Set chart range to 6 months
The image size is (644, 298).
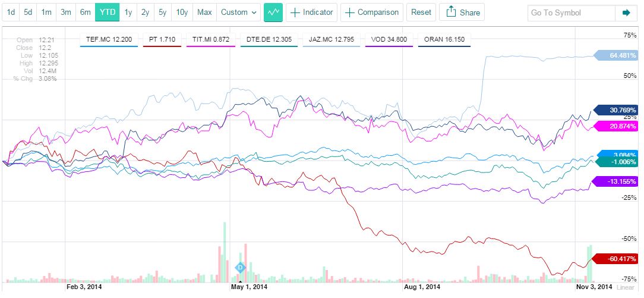(85, 12)
